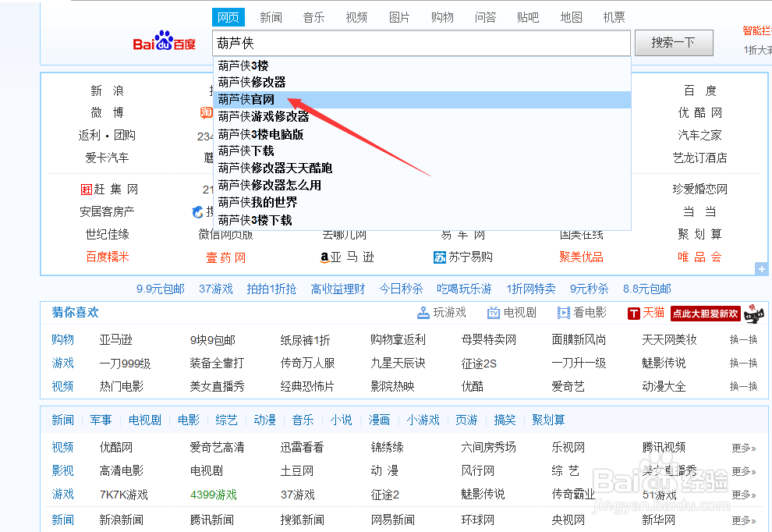Click 换一换 in the 游戏 row of 猜你喜欢
This screenshot has width=772, height=532.
(x=743, y=363)
